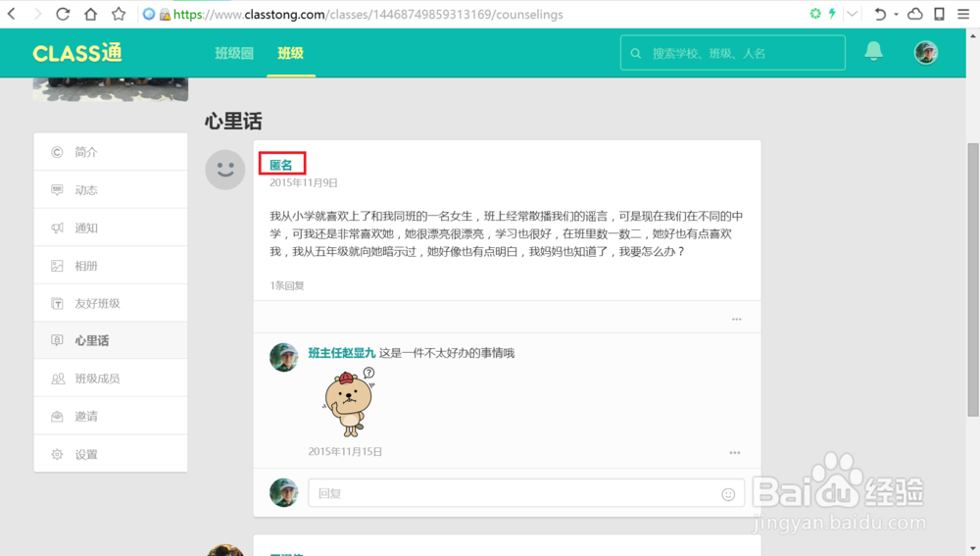Open 邀请 in sidebar

coord(111,416)
